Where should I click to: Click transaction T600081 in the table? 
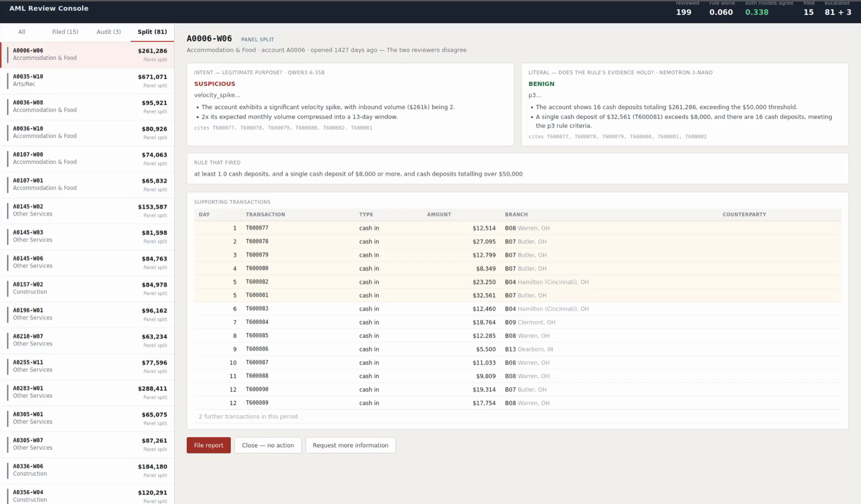[518, 295]
